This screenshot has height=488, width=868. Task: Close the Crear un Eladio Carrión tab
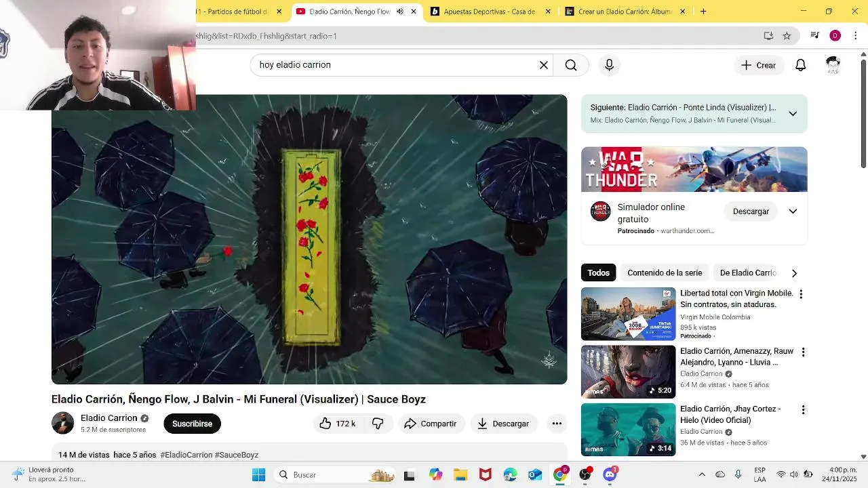click(682, 12)
